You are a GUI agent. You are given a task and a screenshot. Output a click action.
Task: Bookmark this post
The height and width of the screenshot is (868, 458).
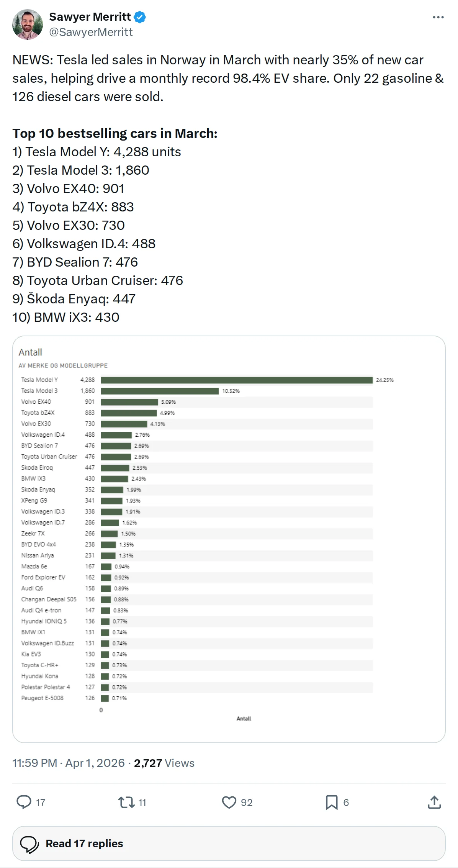click(332, 802)
